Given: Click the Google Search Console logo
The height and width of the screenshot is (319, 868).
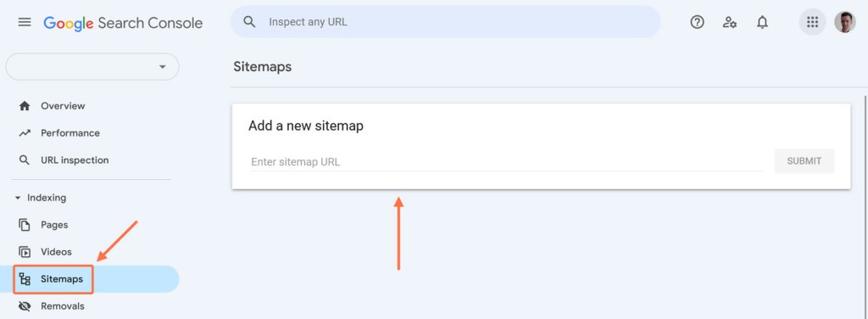Looking at the screenshot, I should [123, 23].
